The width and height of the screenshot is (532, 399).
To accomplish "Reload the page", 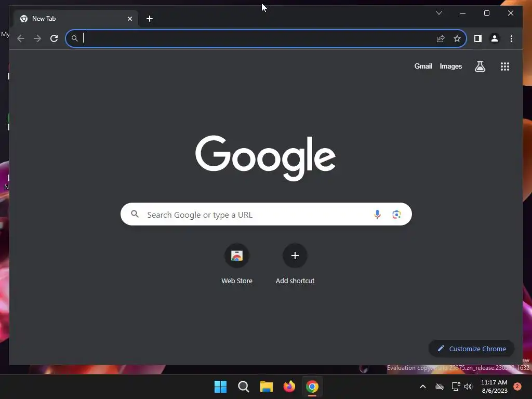I will pyautogui.click(x=54, y=38).
